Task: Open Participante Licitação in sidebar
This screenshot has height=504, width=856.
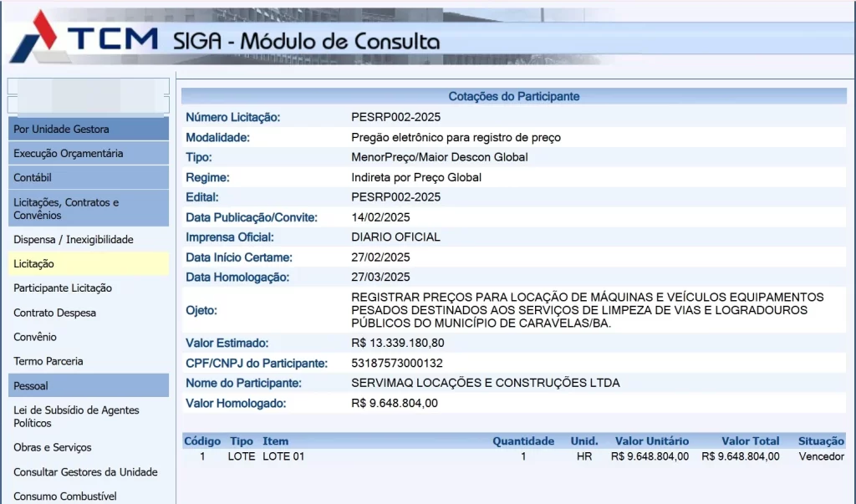Action: 63,288
